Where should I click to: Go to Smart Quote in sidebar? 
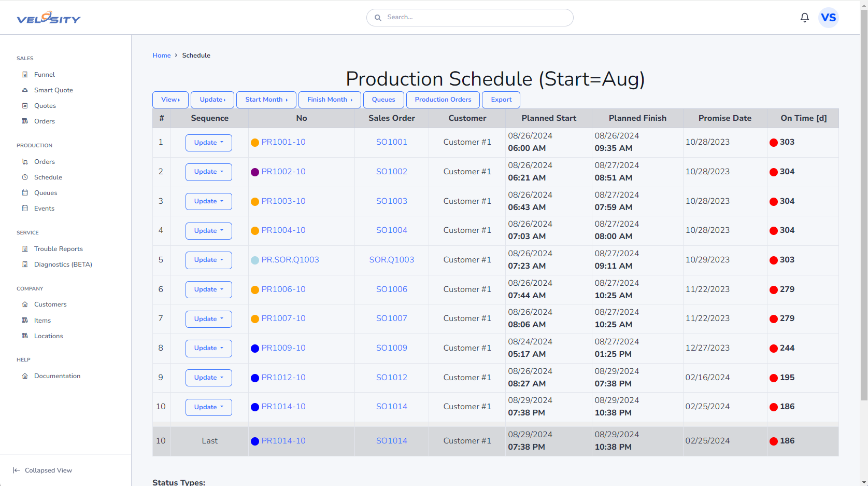53,90
